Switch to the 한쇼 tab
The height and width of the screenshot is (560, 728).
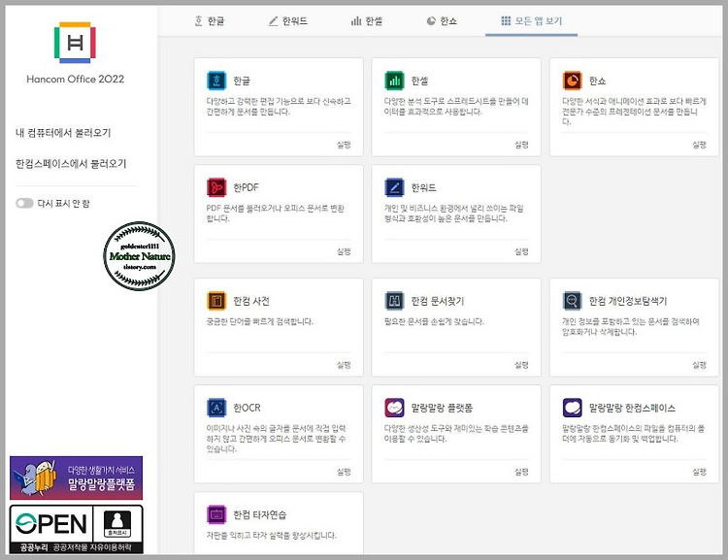442,21
